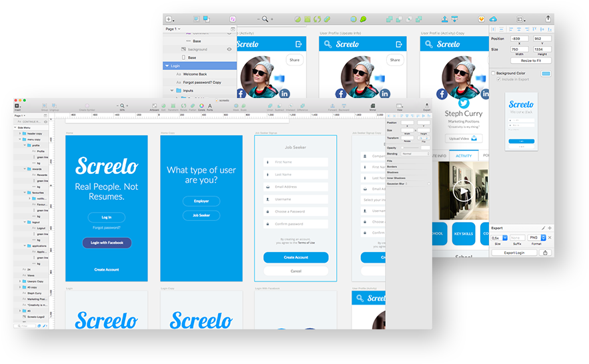Collapse the menu copy folder
589x364 pixels.
pyautogui.click(x=20, y=139)
